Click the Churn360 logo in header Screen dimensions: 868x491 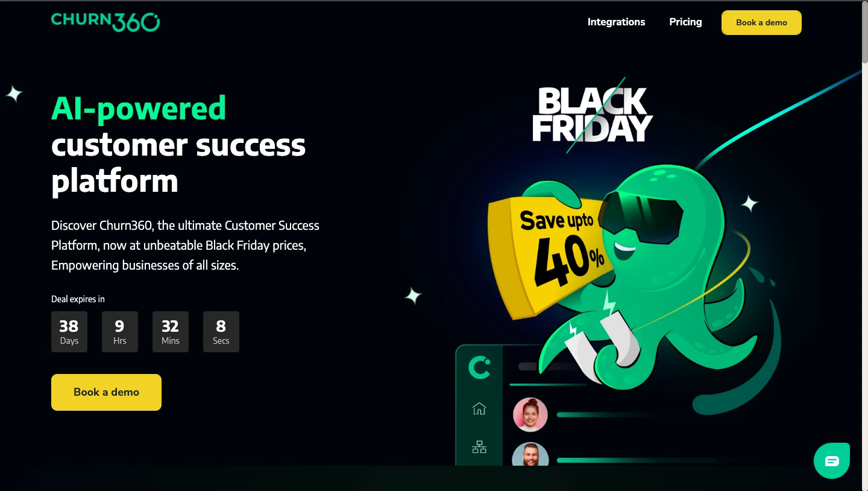tap(105, 22)
